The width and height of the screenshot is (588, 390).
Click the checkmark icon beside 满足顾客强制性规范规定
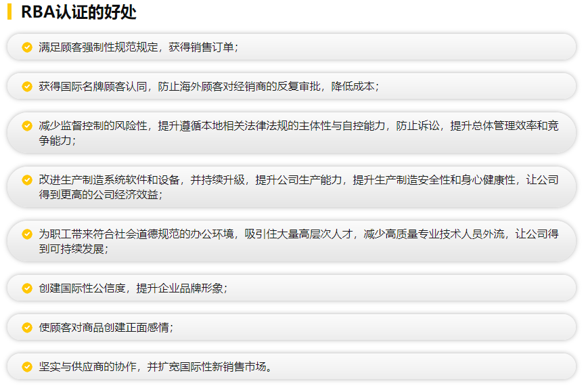tap(27, 47)
